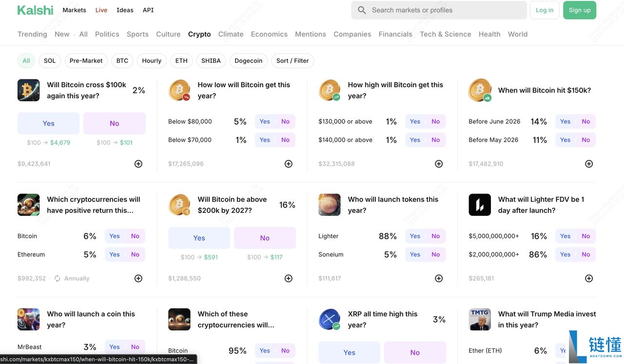Select the SOL filter chip
This screenshot has height=364, width=624.
pos(50,61)
